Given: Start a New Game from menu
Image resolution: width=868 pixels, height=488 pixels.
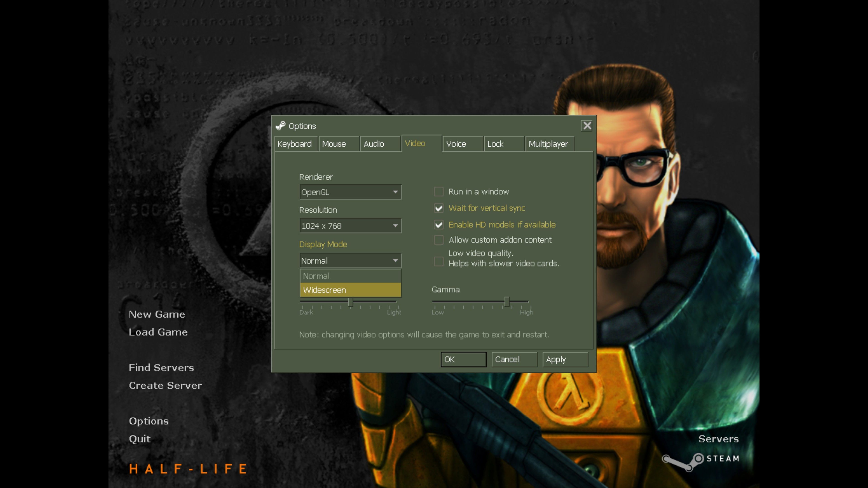Looking at the screenshot, I should point(157,314).
